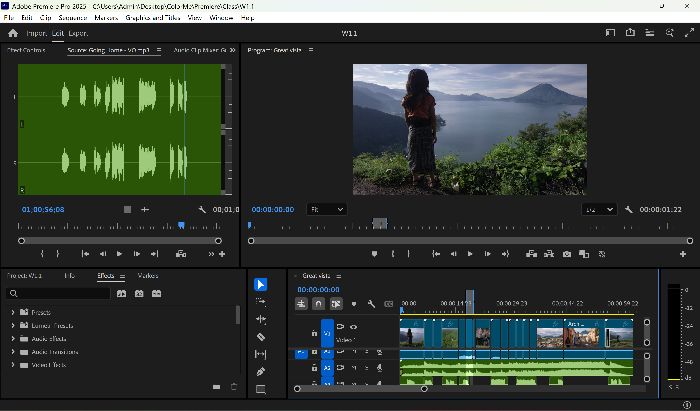Add marker in timeline header
Viewport: 700px width, 411px height.
click(x=354, y=304)
